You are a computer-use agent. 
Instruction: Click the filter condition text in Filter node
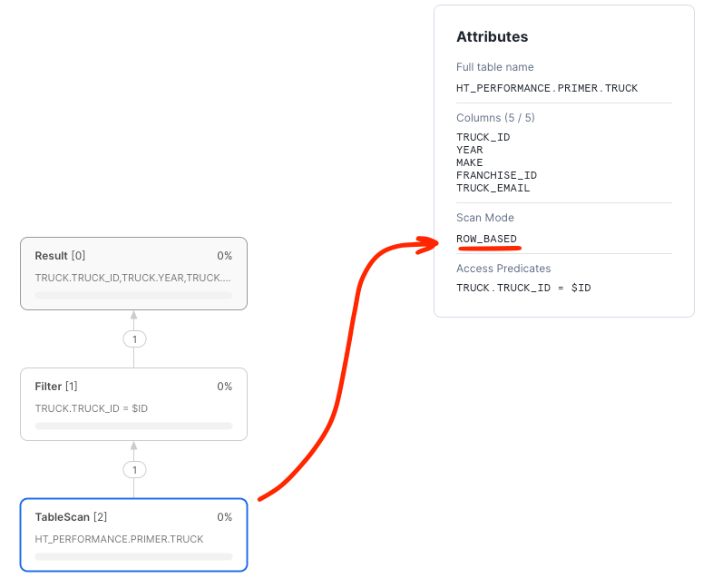pyautogui.click(x=91, y=408)
